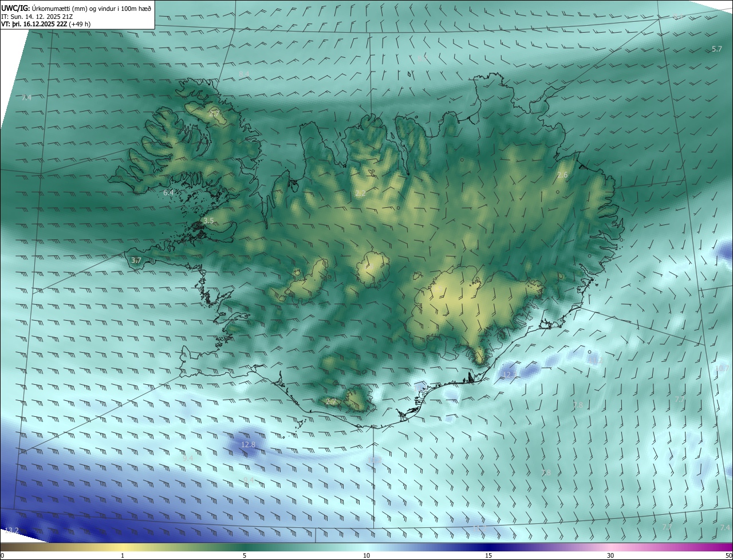733x560 pixels.
Task: Click the 6.4 value label on the map
Action: click(x=168, y=193)
